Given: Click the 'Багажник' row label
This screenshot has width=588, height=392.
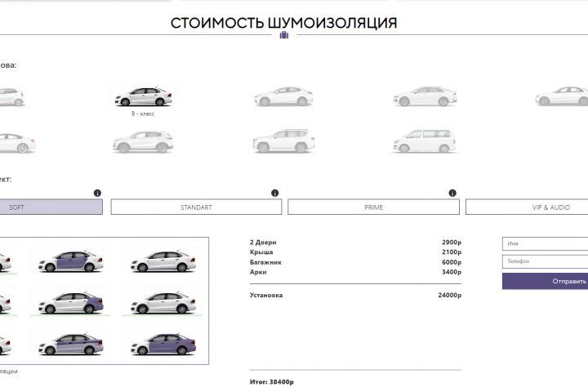Looking at the screenshot, I should 265,262.
